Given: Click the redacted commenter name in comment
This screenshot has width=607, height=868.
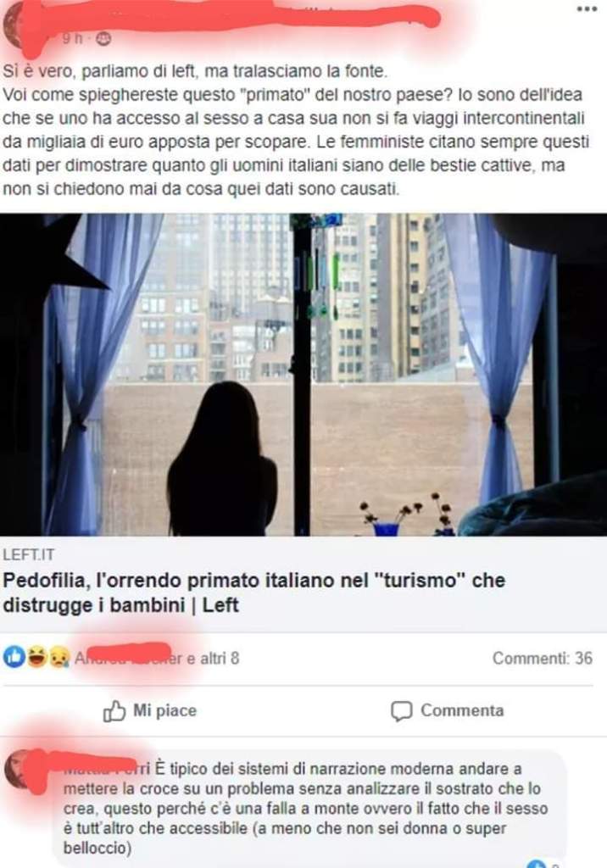Looking at the screenshot, I should [106, 768].
